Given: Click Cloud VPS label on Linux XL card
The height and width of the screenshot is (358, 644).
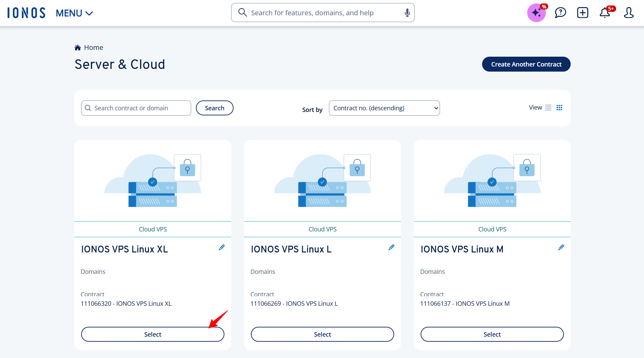Looking at the screenshot, I should [x=153, y=229].
